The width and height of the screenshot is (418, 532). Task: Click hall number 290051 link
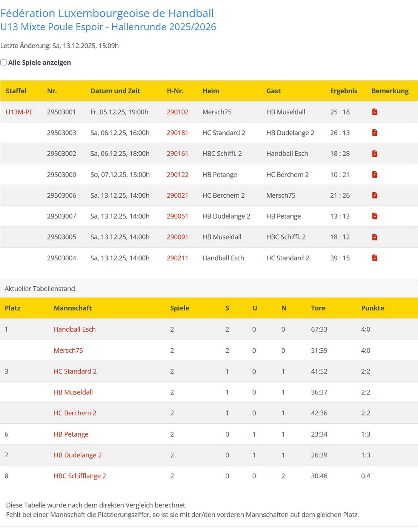[x=177, y=216]
